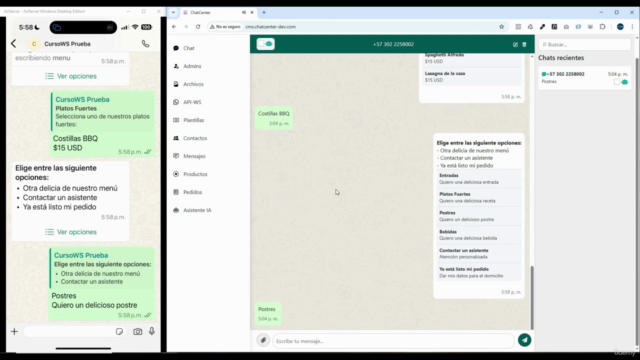Click the sticker icon in phone message box
Image resolution: width=640 pixels, height=360 pixels.
pyautogui.click(x=119, y=331)
